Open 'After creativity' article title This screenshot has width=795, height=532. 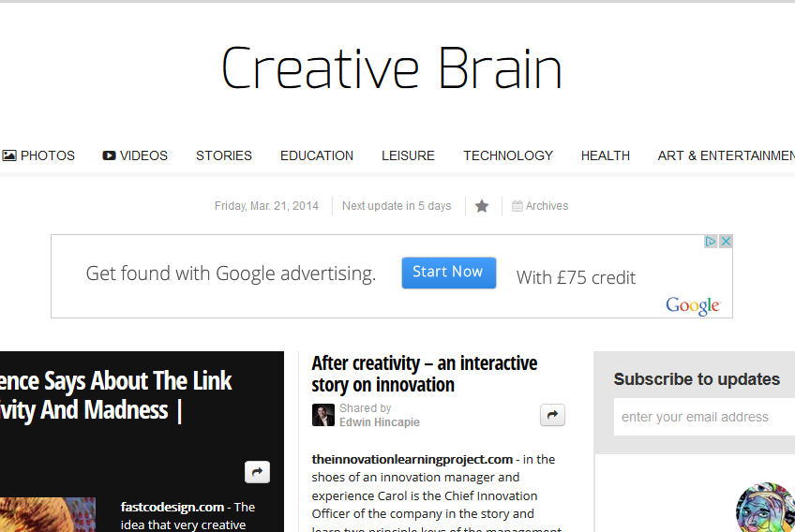coord(425,374)
